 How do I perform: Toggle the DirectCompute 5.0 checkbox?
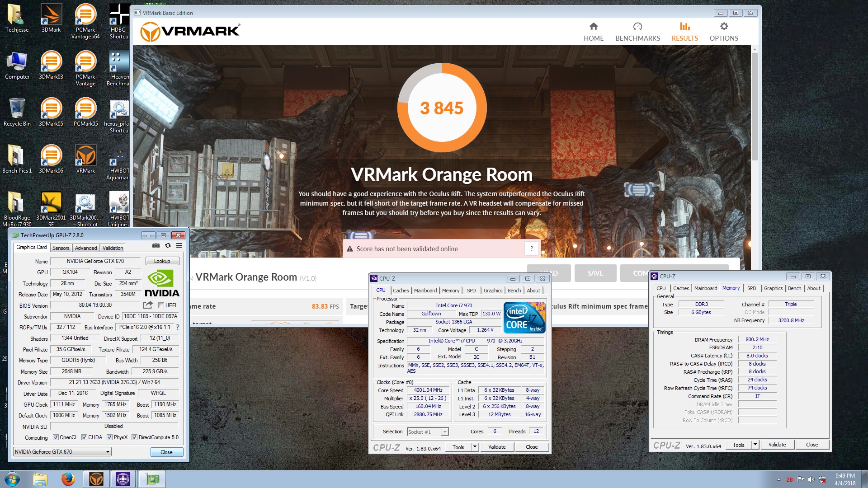(x=134, y=437)
